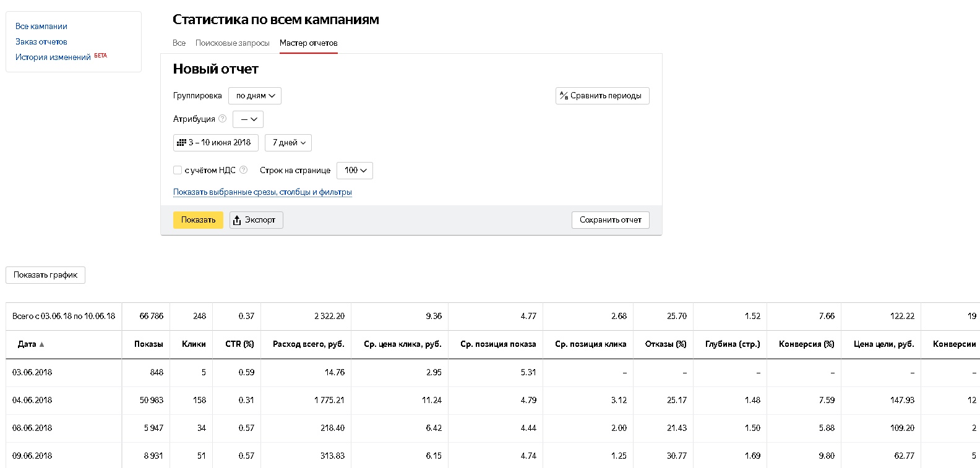This screenshot has width=980, height=468.
Task: Open the grouping 'по дням' dropdown
Action: coord(255,96)
